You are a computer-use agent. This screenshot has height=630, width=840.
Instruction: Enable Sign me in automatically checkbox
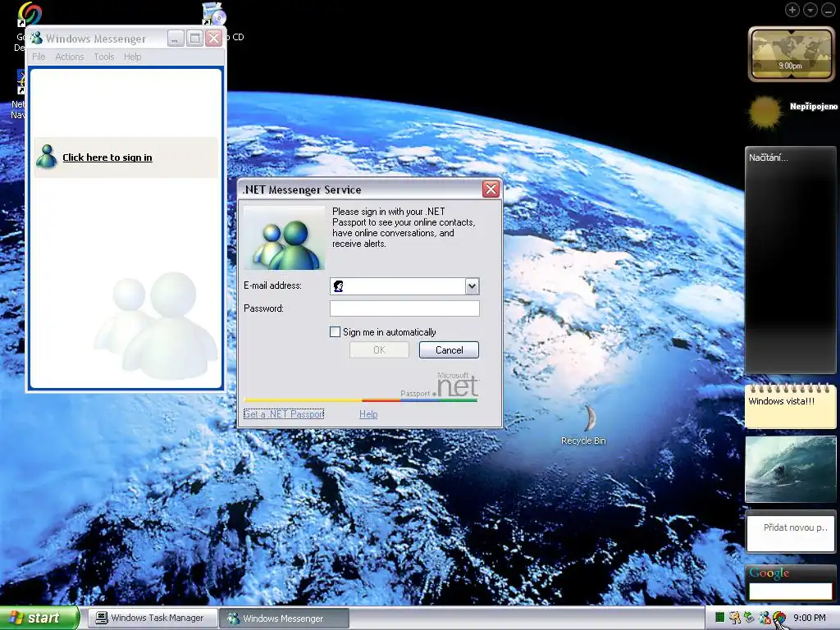coord(335,332)
